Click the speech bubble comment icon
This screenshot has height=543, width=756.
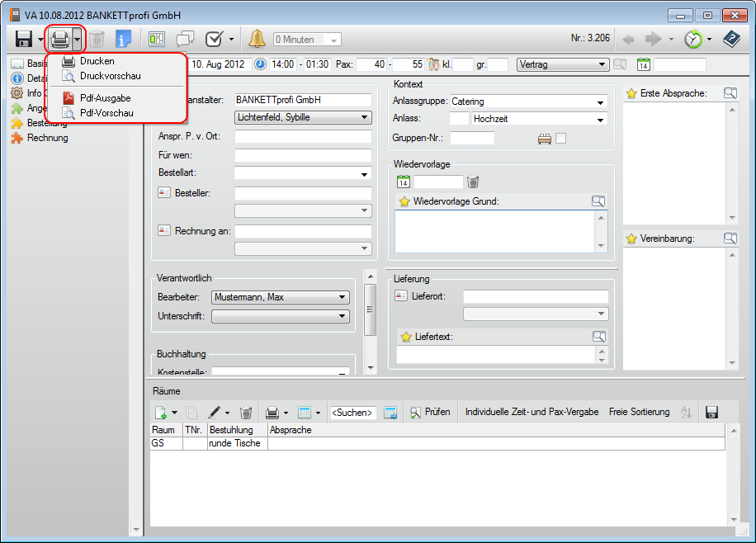(x=185, y=39)
